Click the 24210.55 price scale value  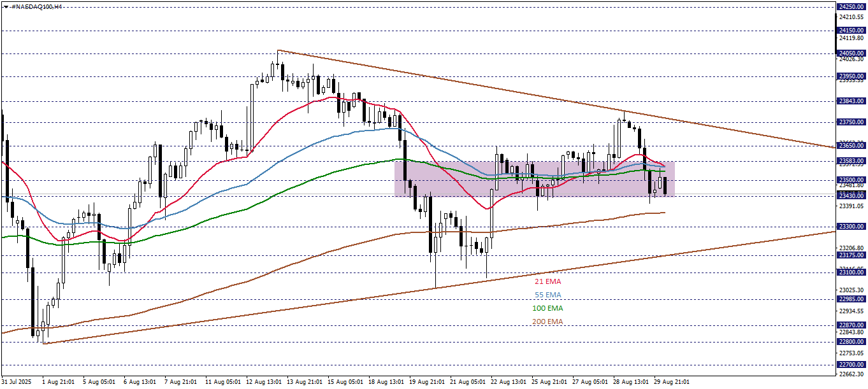(852, 18)
